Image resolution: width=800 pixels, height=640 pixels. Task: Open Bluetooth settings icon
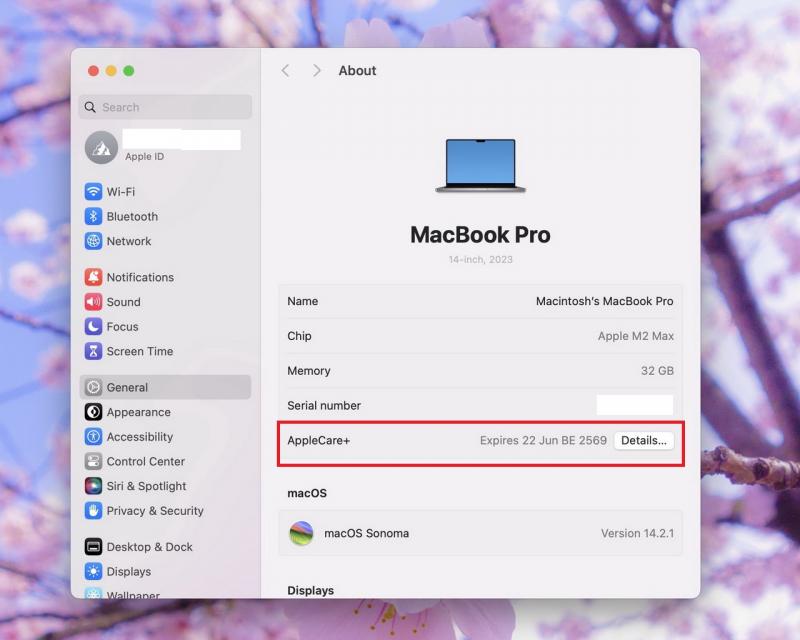click(93, 217)
